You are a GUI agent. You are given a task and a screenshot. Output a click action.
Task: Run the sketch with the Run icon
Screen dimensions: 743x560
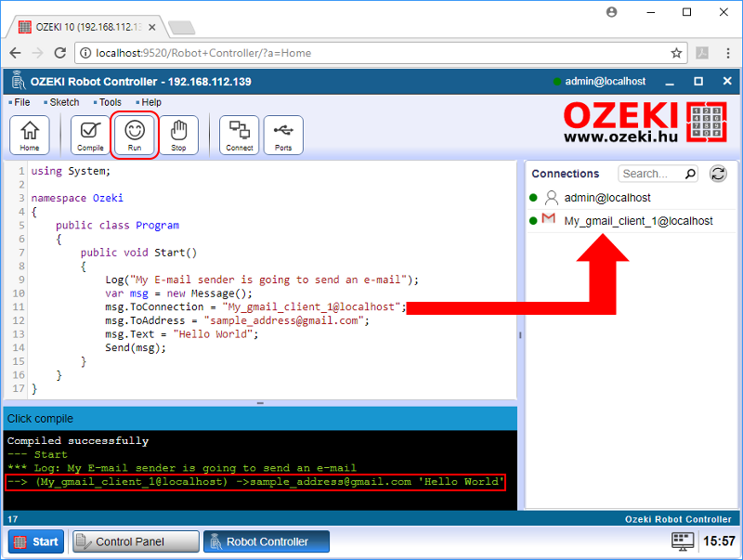(x=136, y=135)
